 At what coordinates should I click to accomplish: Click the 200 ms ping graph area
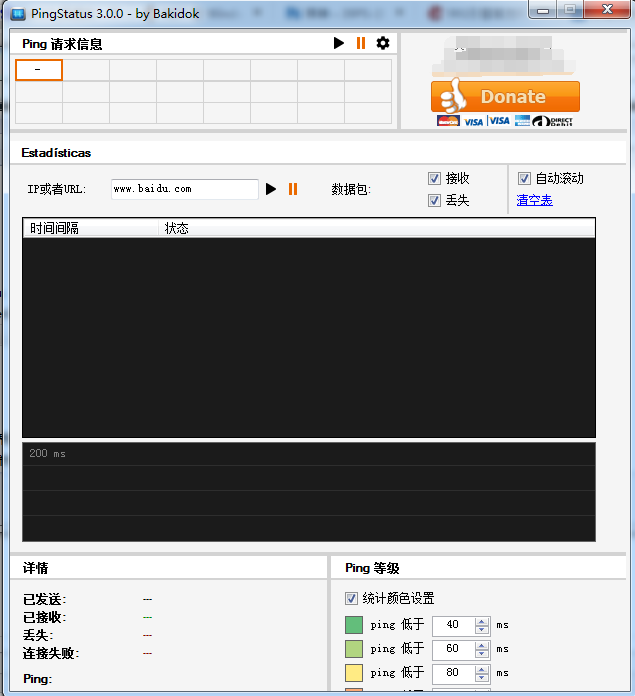click(309, 492)
